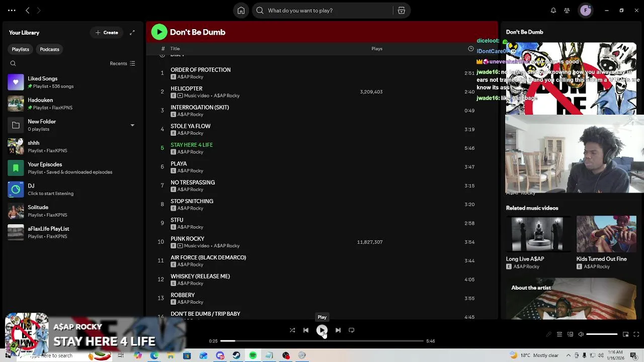The image size is (644, 362).
Task: Open Your Episodes
Action: tap(73, 168)
